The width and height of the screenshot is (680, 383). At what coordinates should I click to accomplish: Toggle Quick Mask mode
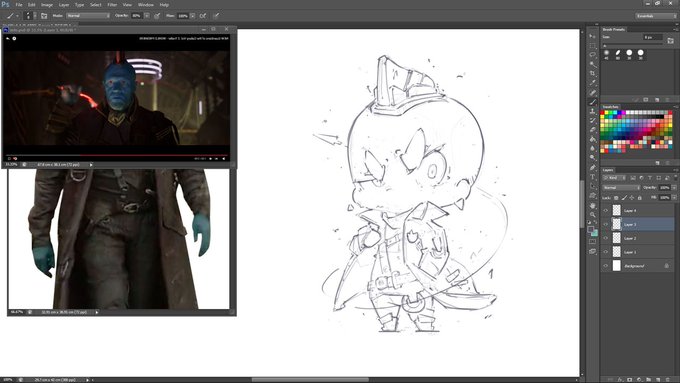(x=592, y=242)
